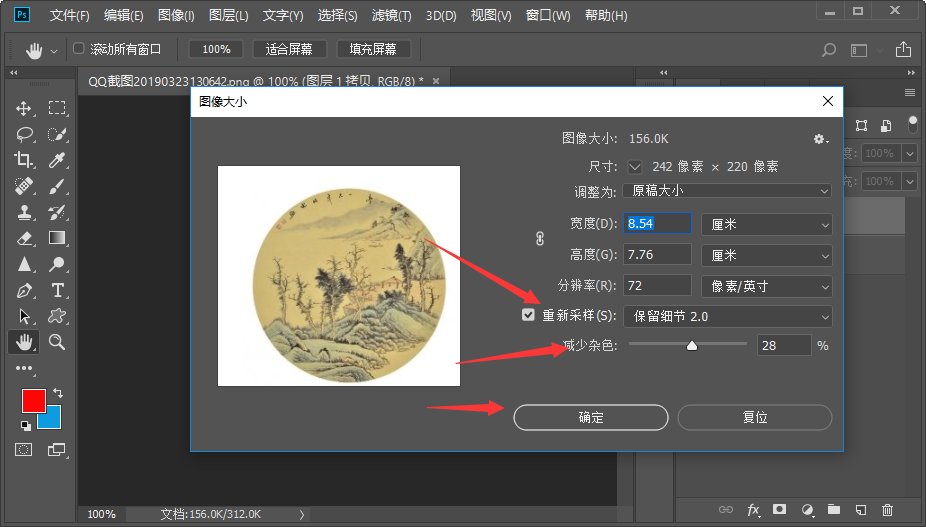Viewport: 926px width, 527px height.
Task: Open the Layer menu
Action: coord(229,15)
